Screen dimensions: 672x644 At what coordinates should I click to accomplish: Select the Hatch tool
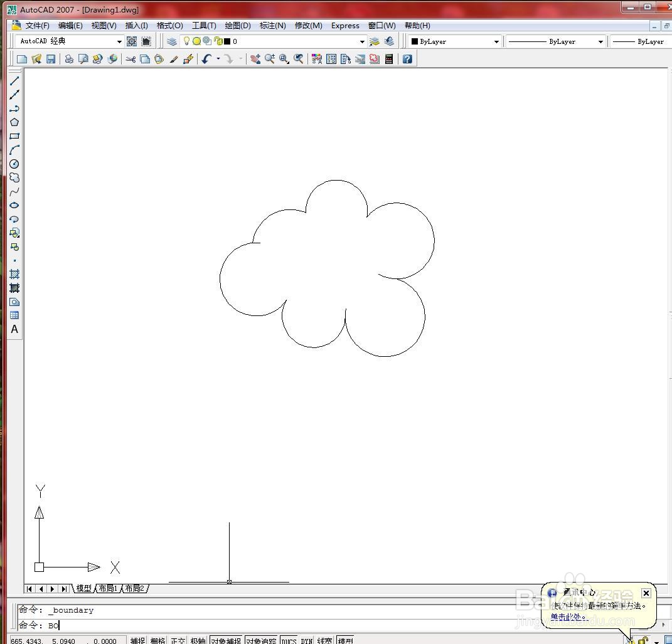click(x=14, y=274)
